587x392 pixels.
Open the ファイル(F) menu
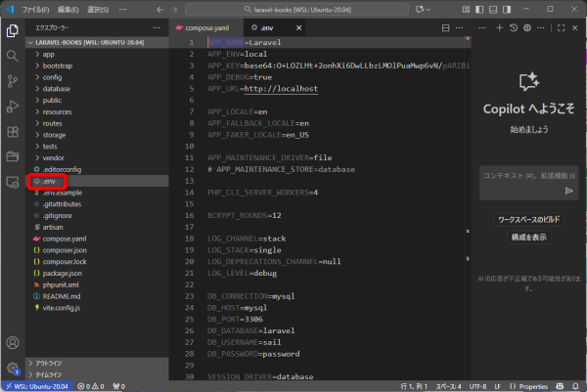pyautogui.click(x=36, y=8)
